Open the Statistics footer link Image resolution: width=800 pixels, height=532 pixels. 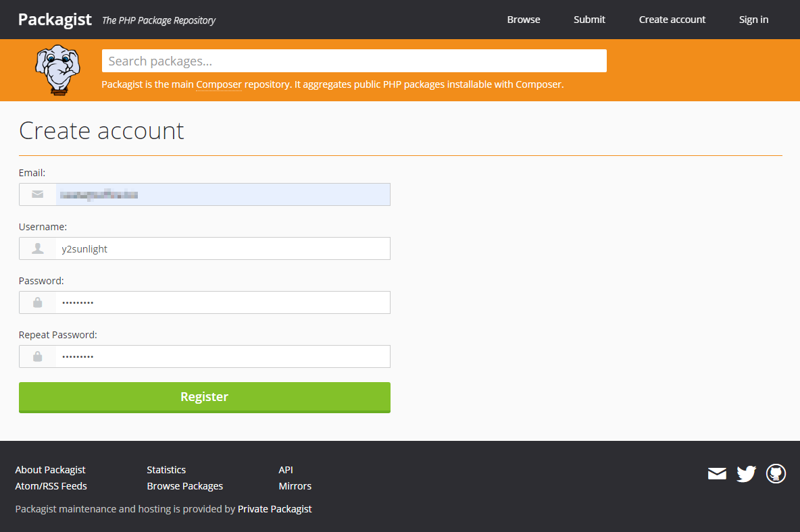coord(166,470)
